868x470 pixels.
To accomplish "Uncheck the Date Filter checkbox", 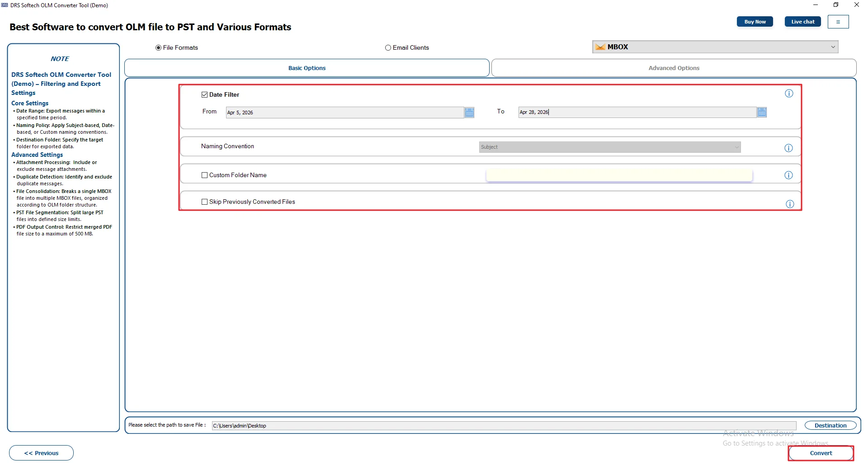I will [204, 94].
